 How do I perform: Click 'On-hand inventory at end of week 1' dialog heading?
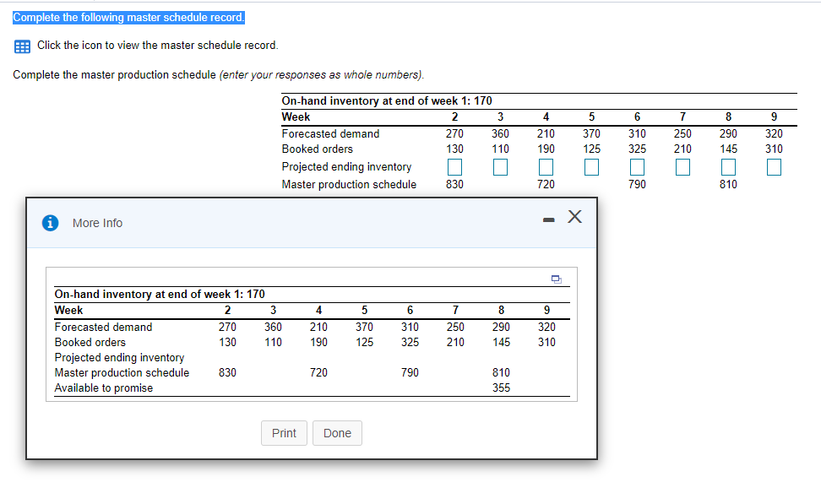[160, 294]
